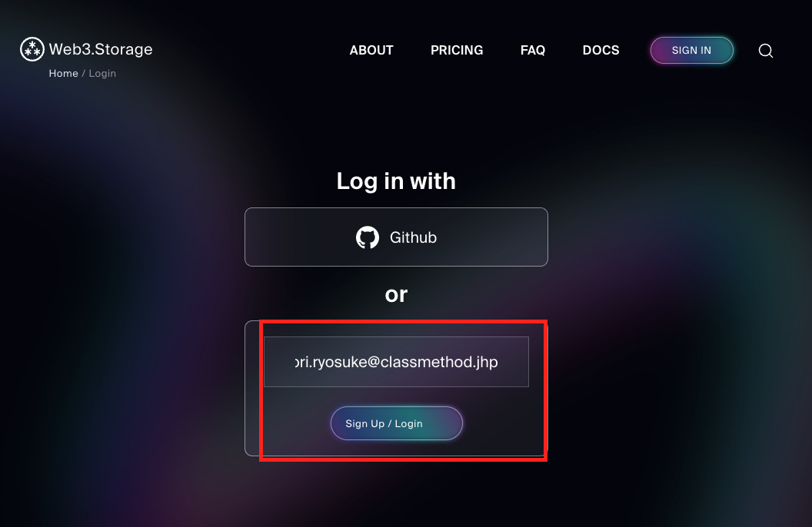Open site search with the magnifying glass icon
This screenshot has height=527, width=812.
(766, 50)
